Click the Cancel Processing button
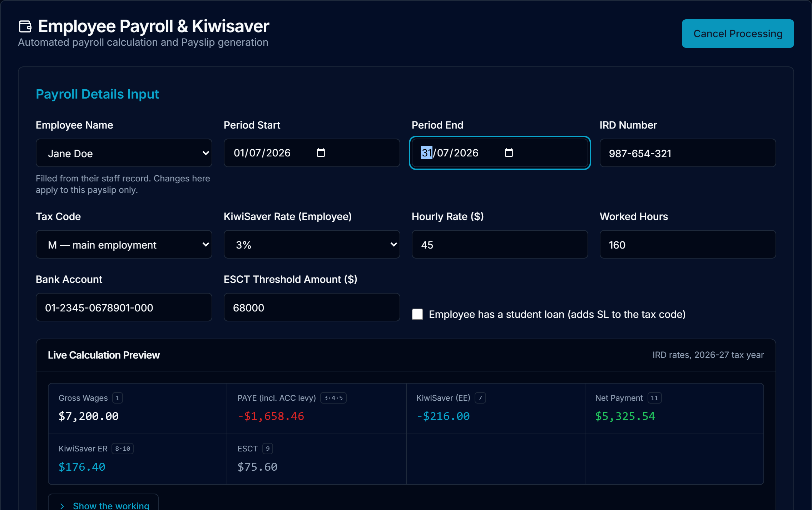 click(738, 34)
